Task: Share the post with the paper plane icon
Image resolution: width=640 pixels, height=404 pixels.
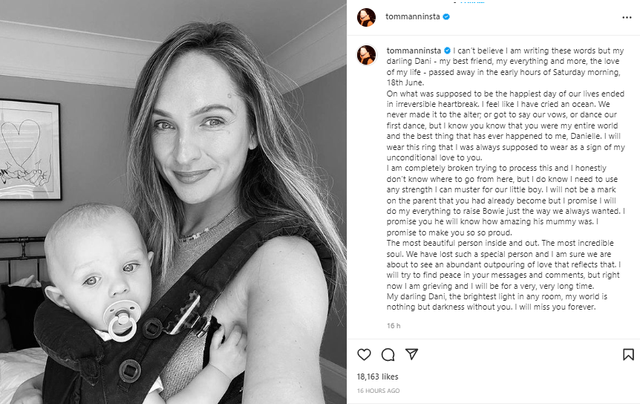Action: coord(410,354)
